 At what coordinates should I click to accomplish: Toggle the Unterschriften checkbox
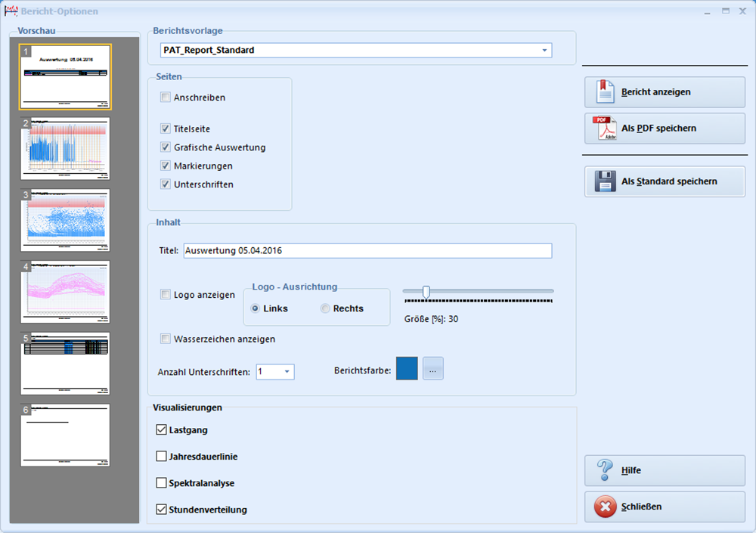pos(166,184)
